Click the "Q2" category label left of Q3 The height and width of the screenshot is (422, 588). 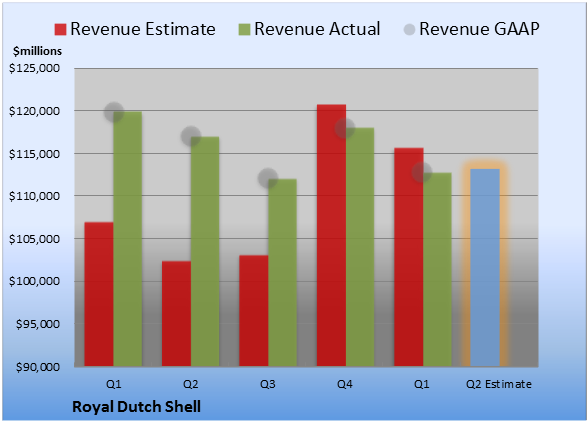coord(190,384)
